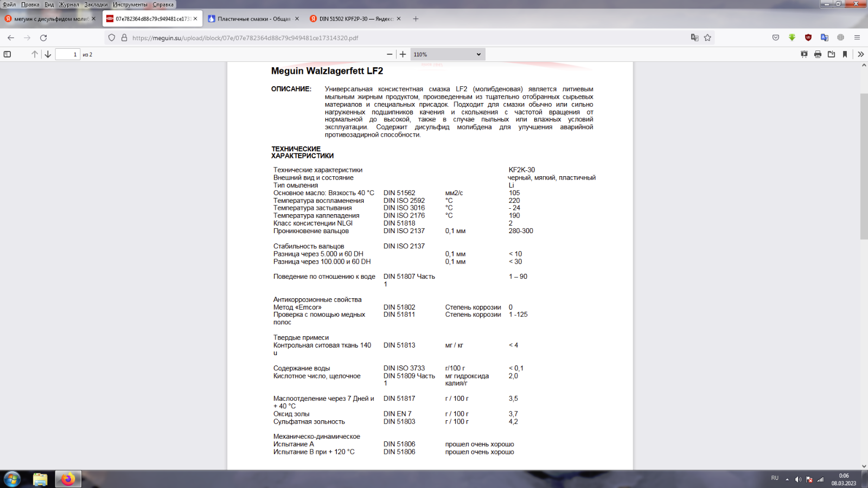868x488 pixels.
Task: Zoom out the PDF document
Action: click(x=390, y=54)
